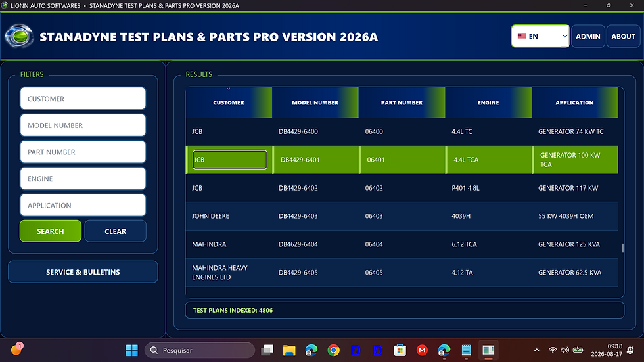644x362 pixels.
Task: Open the second Edge taskbar icon
Action: pyautogui.click(x=444, y=350)
